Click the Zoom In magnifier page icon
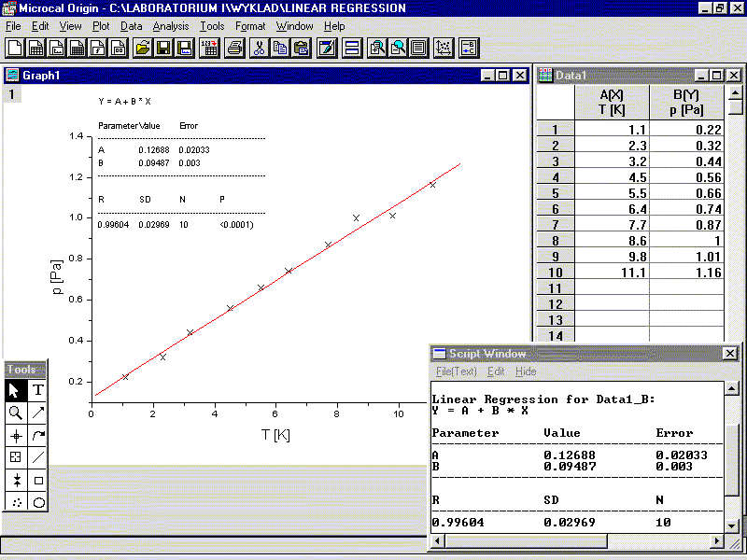This screenshot has height=560, width=747. tap(377, 49)
